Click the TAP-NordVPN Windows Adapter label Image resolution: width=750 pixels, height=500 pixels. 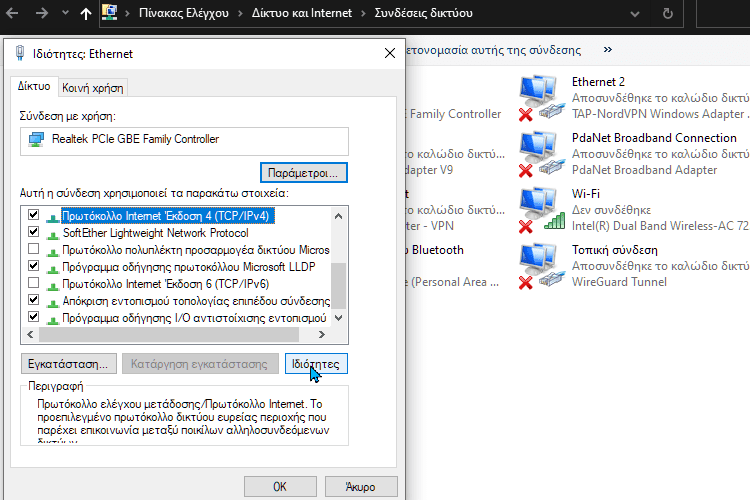click(660, 114)
